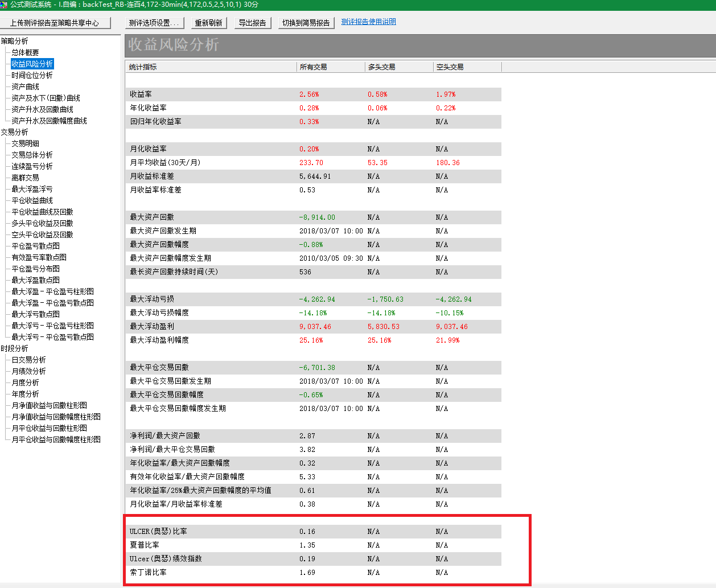Select 月收益标准差 value 5,644.91
Image resolution: width=716 pixels, height=588 pixels.
(x=315, y=176)
